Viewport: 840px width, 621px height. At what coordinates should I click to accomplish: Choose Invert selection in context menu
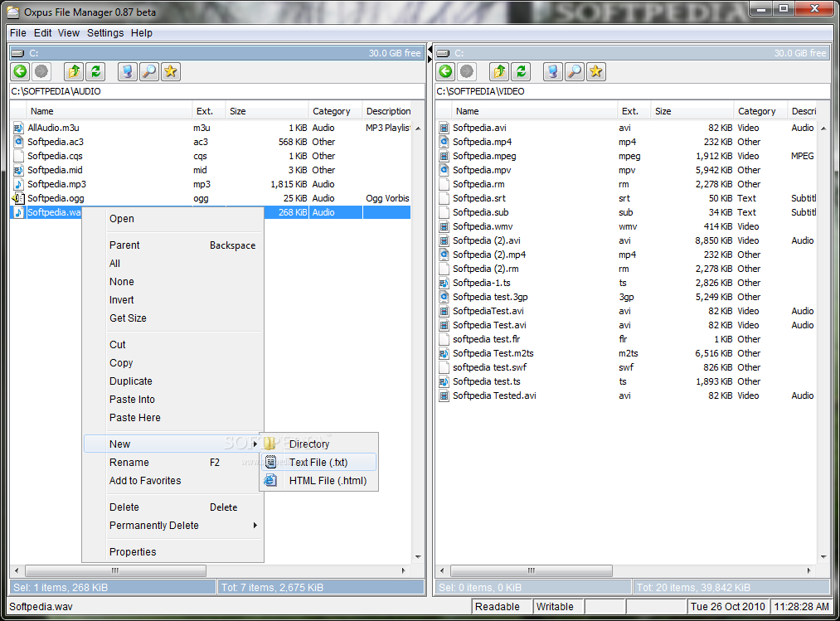point(173,299)
